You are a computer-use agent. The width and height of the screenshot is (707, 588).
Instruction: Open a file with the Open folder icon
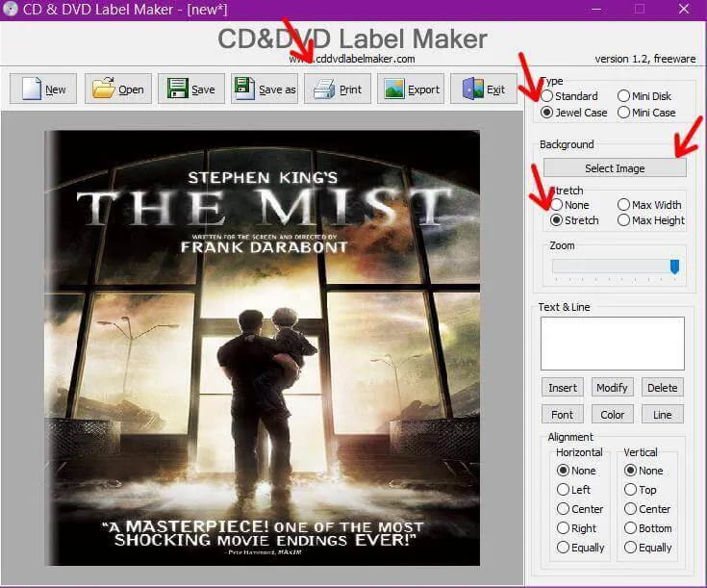pos(103,89)
